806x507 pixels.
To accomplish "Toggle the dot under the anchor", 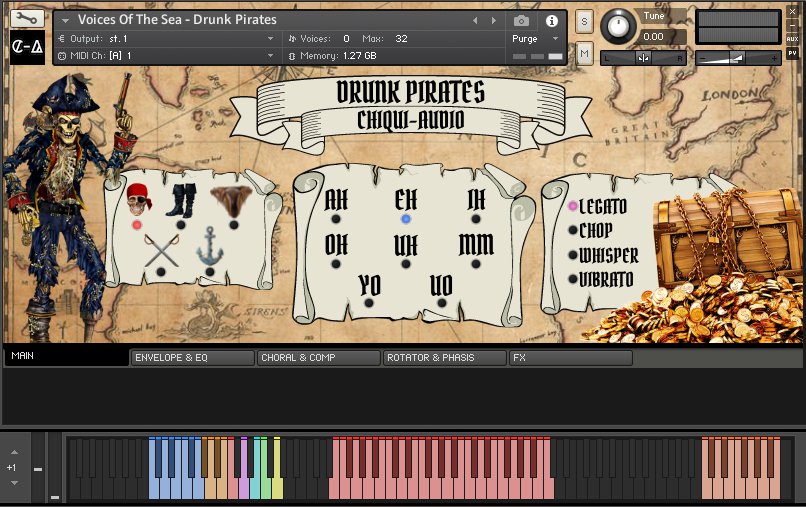I will click(210, 271).
